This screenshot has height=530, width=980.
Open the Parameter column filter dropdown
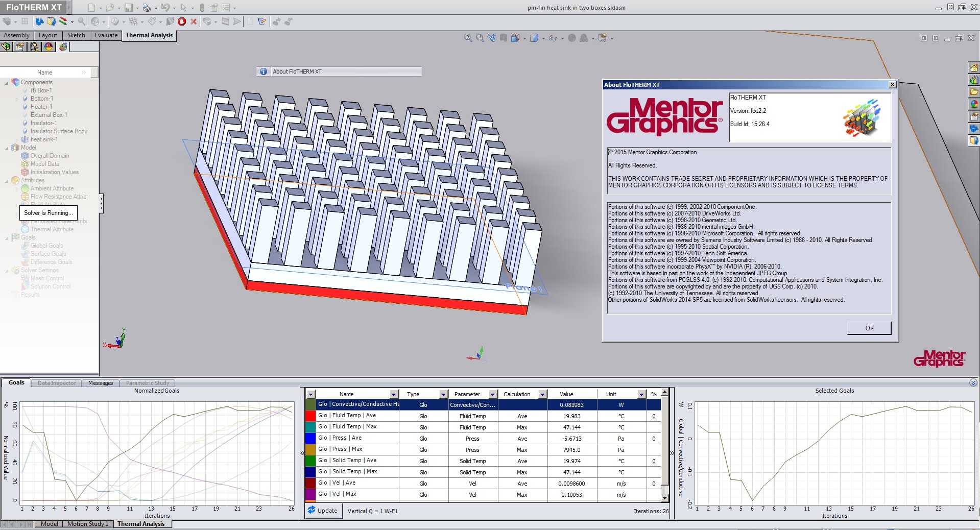[493, 394]
